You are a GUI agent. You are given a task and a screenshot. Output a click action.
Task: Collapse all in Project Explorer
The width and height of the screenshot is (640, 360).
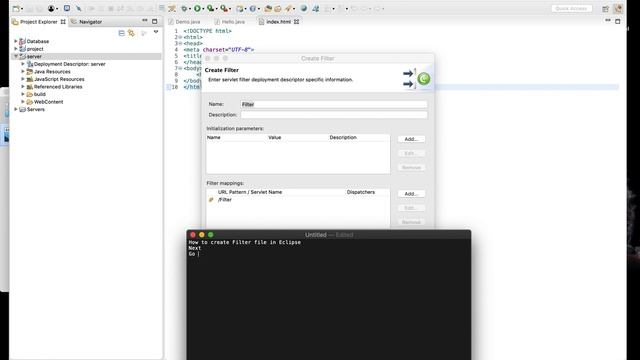pos(121,33)
